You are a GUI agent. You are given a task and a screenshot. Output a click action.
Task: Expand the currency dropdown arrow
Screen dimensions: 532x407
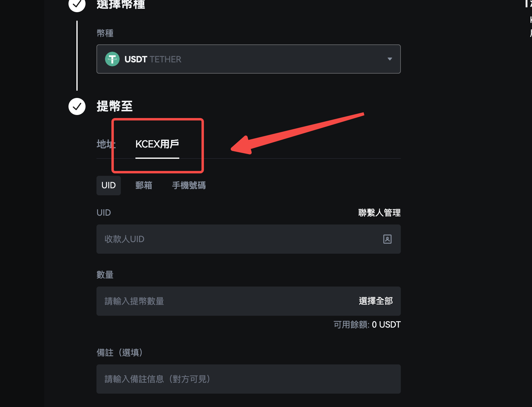pyautogui.click(x=390, y=59)
